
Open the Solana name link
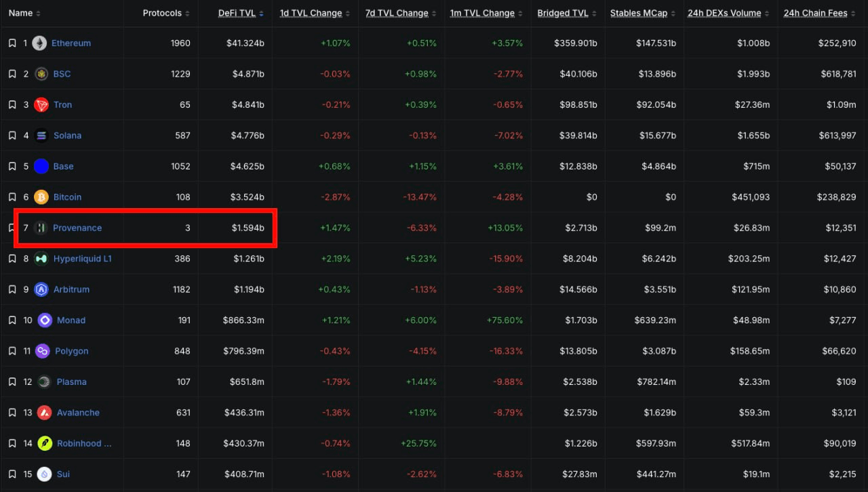[x=68, y=136]
